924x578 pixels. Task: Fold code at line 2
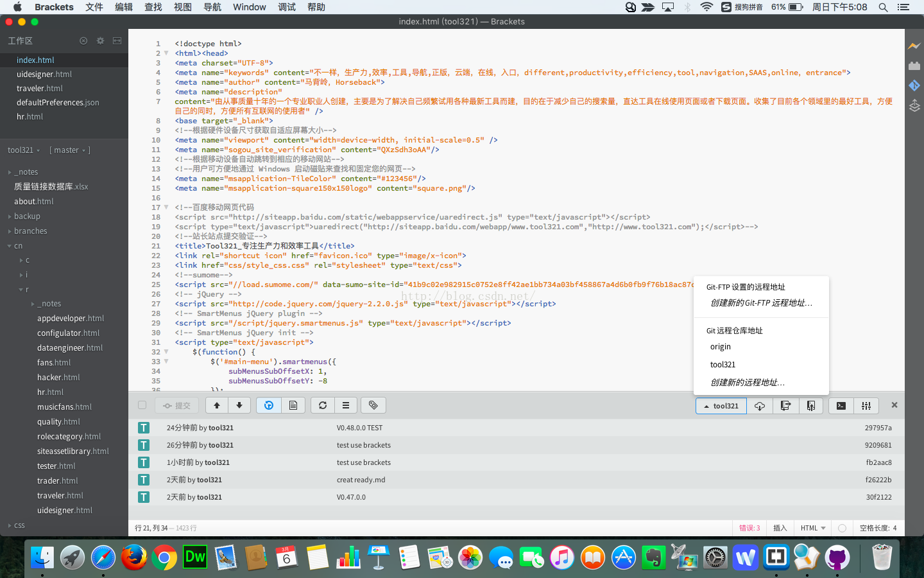[166, 53]
